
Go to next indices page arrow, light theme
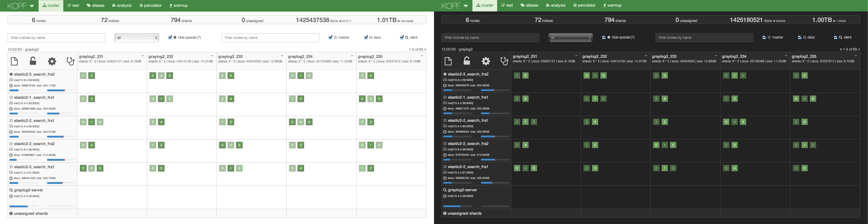coord(425,49)
